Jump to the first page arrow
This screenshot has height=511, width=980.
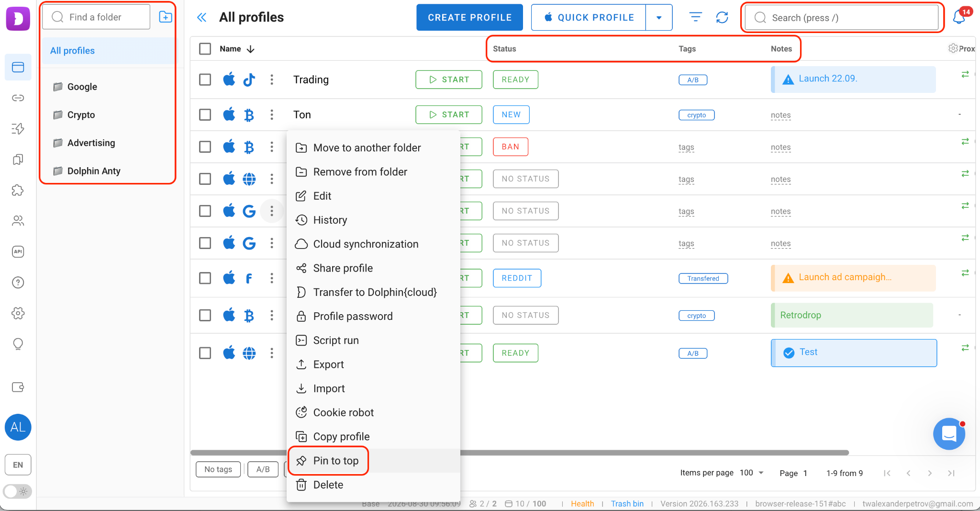(887, 473)
